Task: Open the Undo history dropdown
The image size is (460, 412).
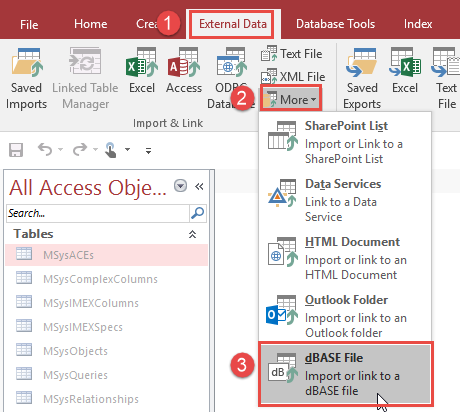Action: pos(60,149)
